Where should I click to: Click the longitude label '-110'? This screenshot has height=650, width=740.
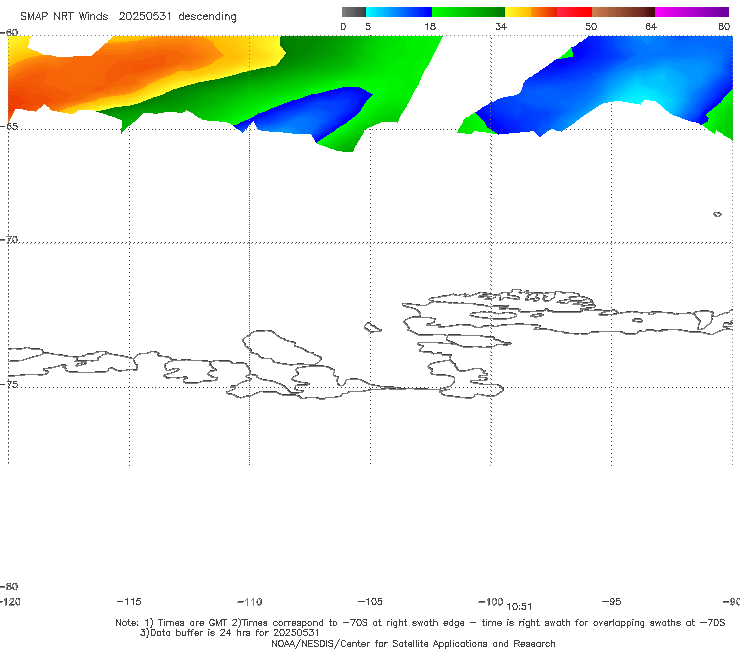(250, 602)
